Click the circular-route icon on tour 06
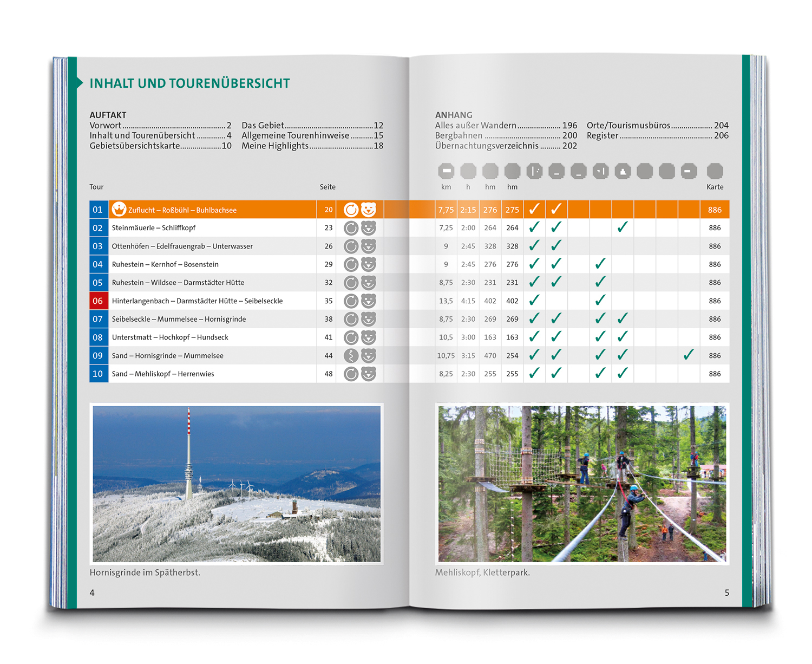This screenshot has height=664, width=812. point(351,301)
